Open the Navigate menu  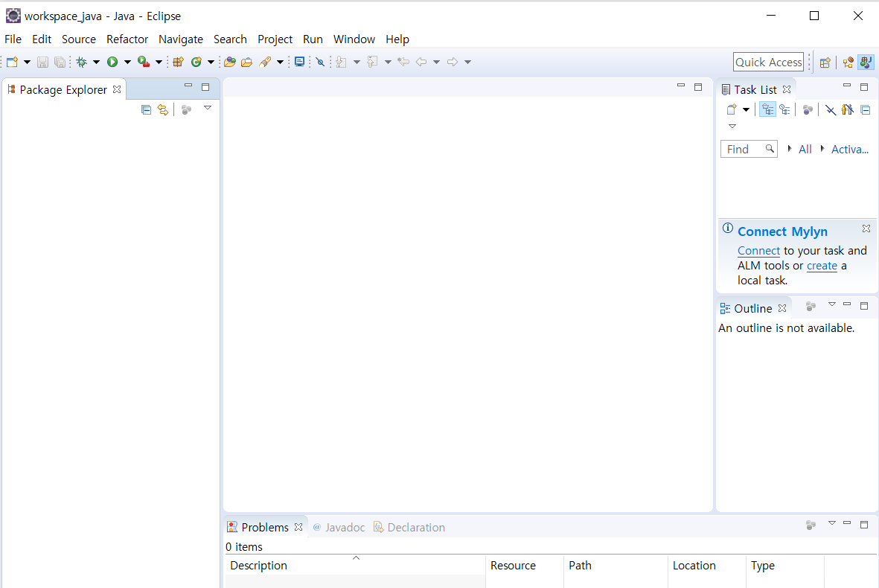(x=181, y=39)
